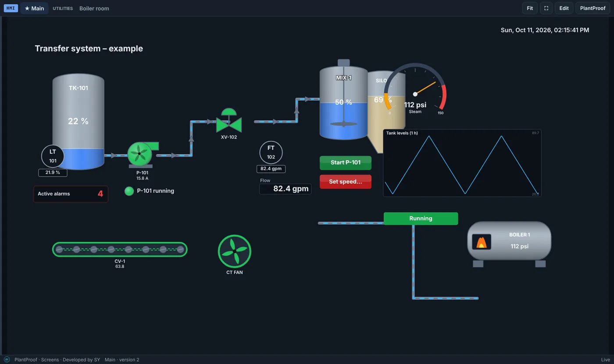This screenshot has width=614, height=364.
Task: Click the boiler flame icon
Action: tap(482, 242)
